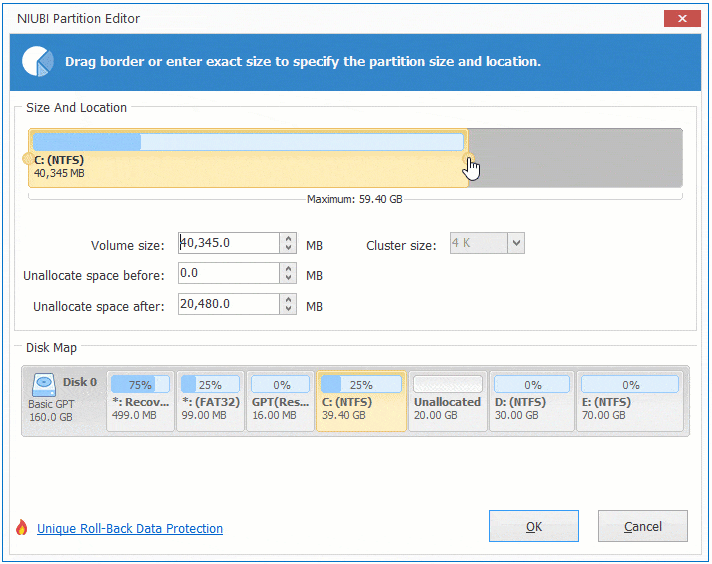
Task: Open the Cluster size dropdown arrow
Action: (x=516, y=243)
